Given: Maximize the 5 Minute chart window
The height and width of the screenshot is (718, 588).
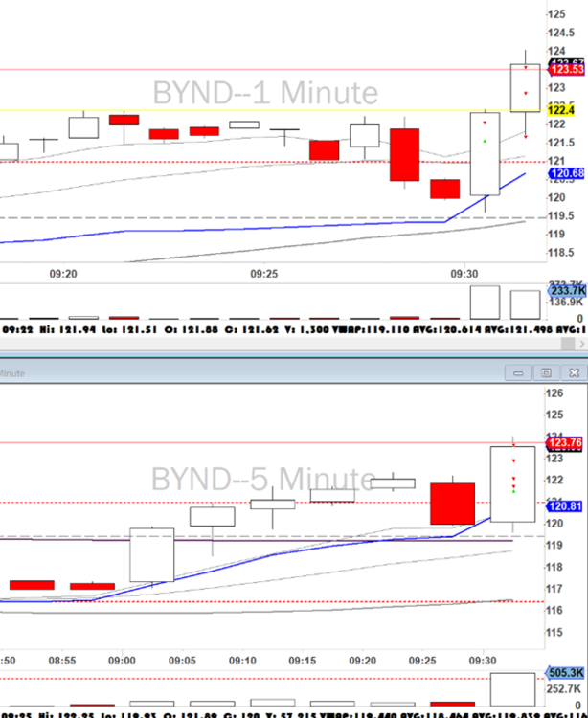Looking at the screenshot, I should click(x=546, y=372).
